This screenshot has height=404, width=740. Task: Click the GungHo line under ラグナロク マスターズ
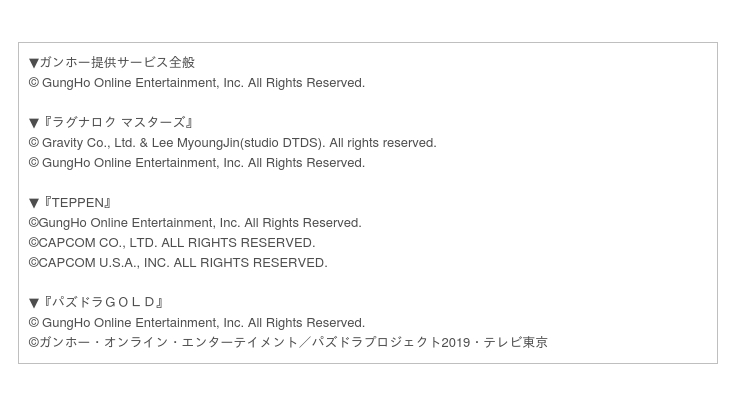(x=197, y=163)
